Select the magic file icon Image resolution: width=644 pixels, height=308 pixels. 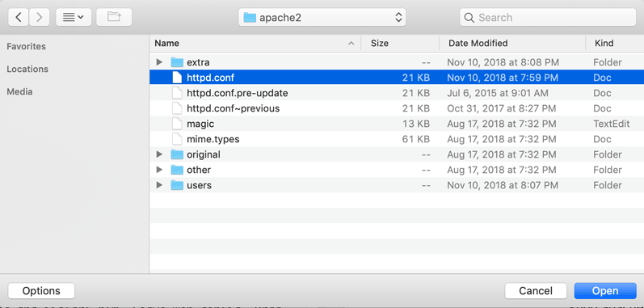pos(177,124)
